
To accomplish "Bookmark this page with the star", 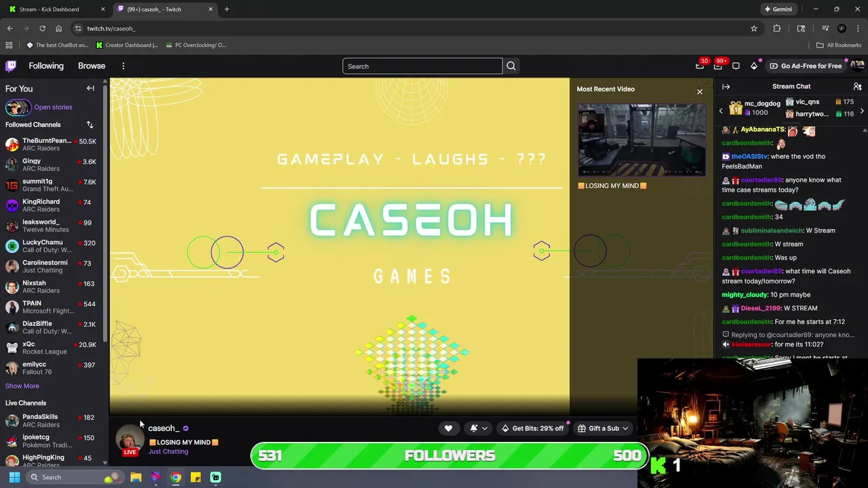I will (753, 28).
